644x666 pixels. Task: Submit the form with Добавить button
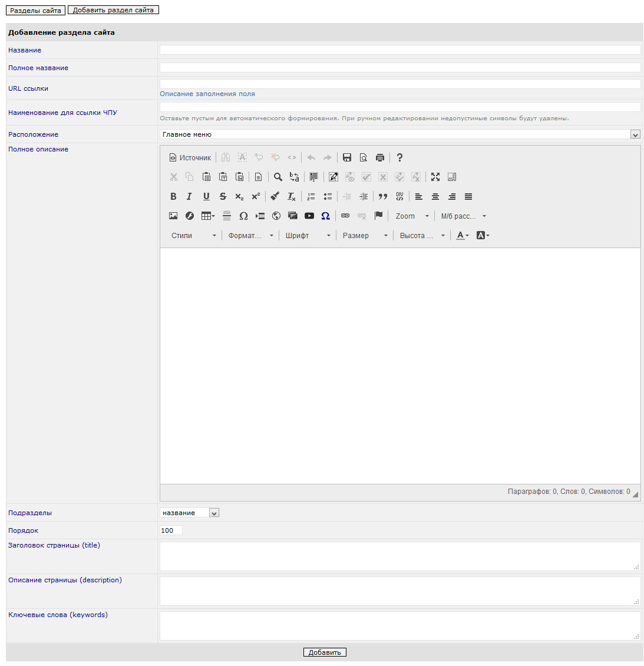point(325,652)
